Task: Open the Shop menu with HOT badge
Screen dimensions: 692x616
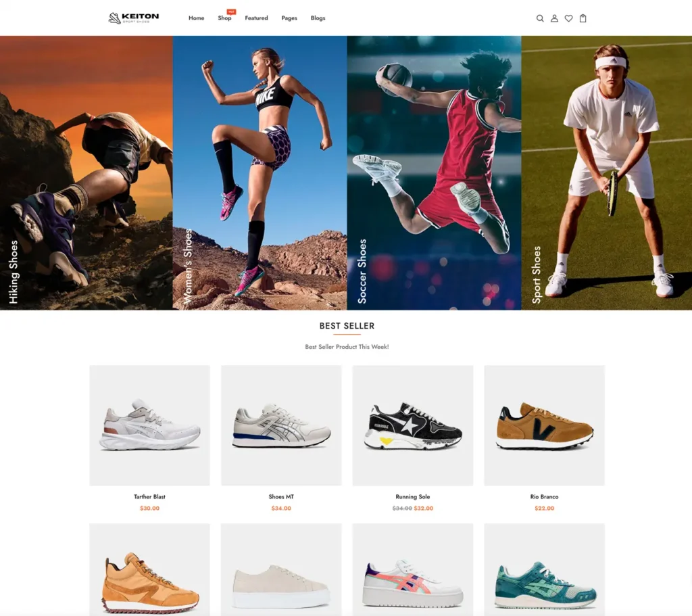Action: tap(224, 18)
